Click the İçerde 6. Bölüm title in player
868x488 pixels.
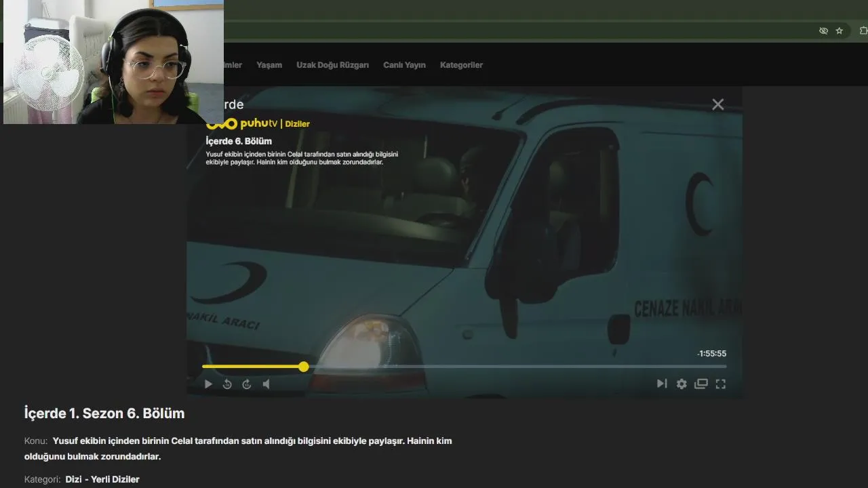(239, 141)
